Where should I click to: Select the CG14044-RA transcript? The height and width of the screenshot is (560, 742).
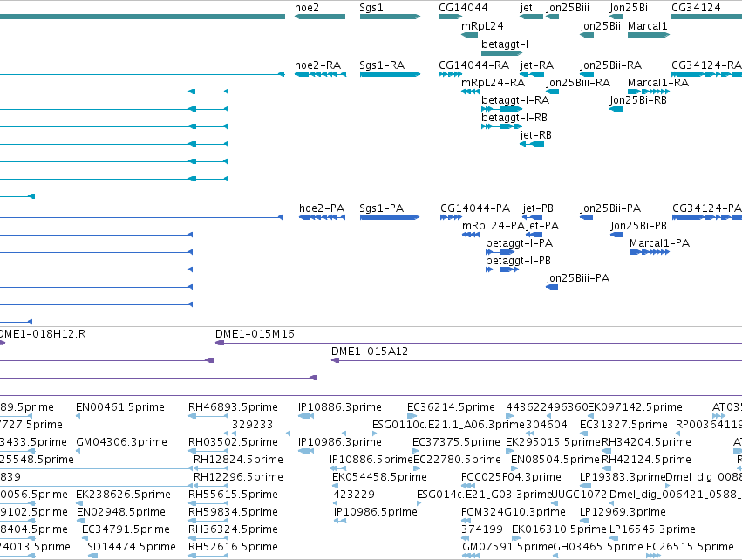coord(450,74)
